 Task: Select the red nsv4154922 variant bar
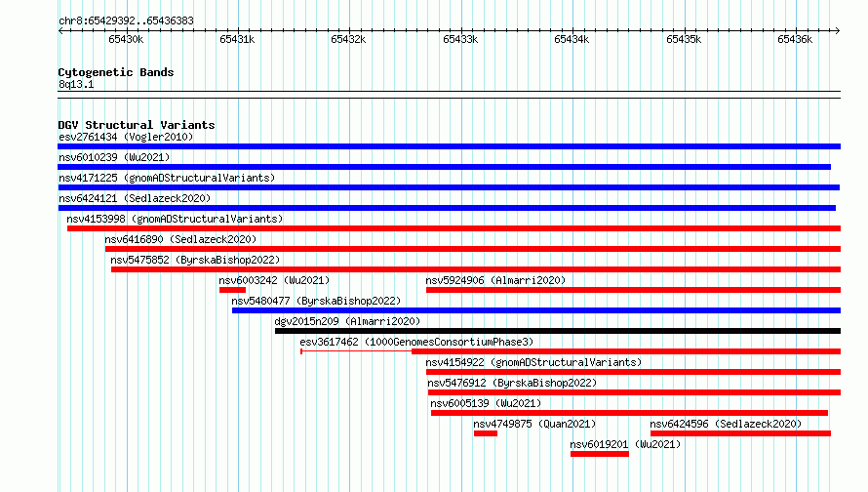click(633, 372)
